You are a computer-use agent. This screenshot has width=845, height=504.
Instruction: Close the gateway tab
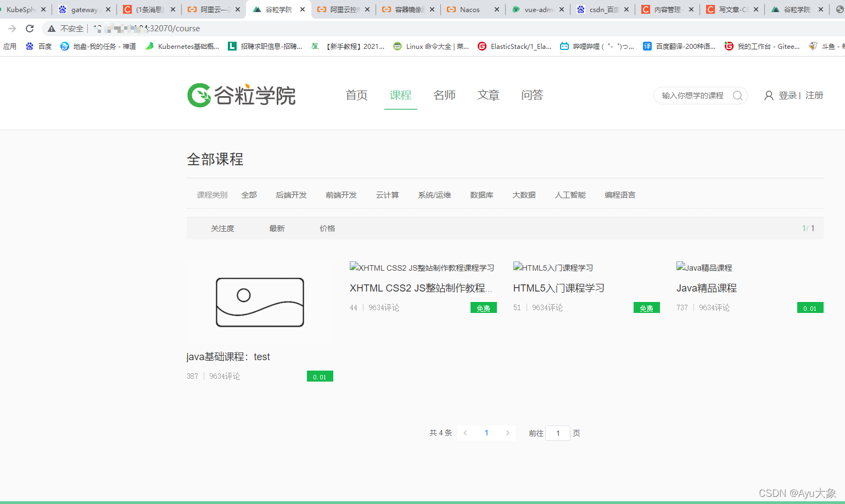108,9
